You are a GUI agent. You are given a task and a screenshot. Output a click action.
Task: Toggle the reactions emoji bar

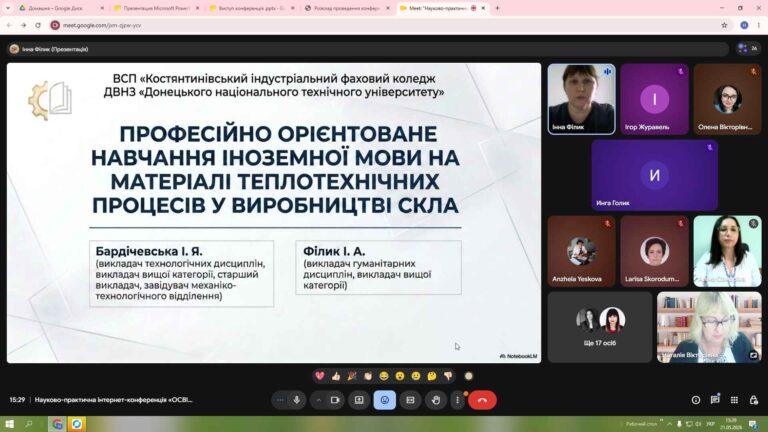[384, 400]
